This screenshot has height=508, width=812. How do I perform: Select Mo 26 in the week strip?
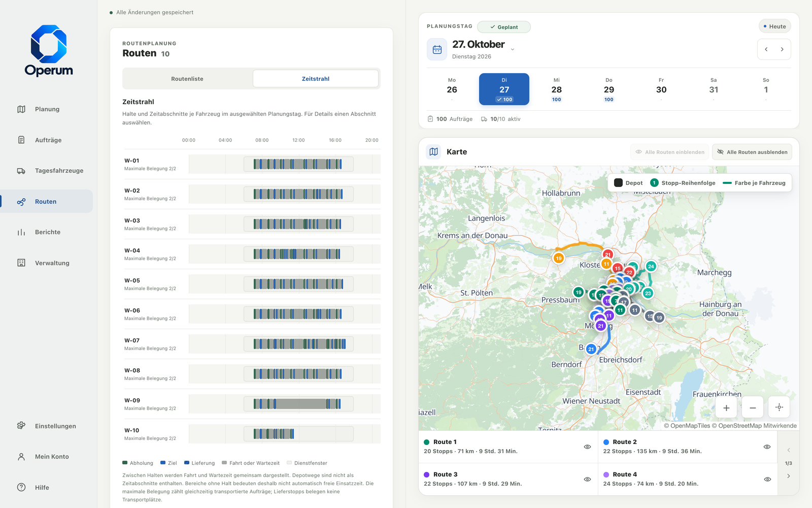click(x=452, y=89)
